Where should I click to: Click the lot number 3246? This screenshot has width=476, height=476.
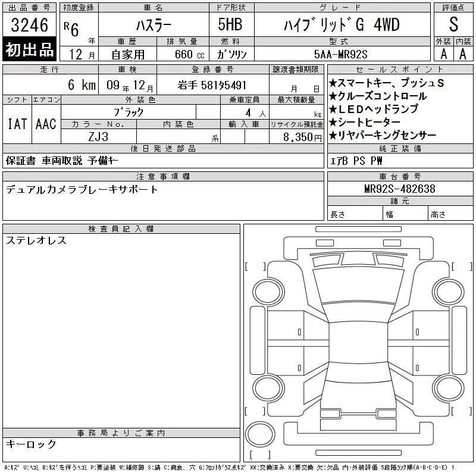[29, 25]
